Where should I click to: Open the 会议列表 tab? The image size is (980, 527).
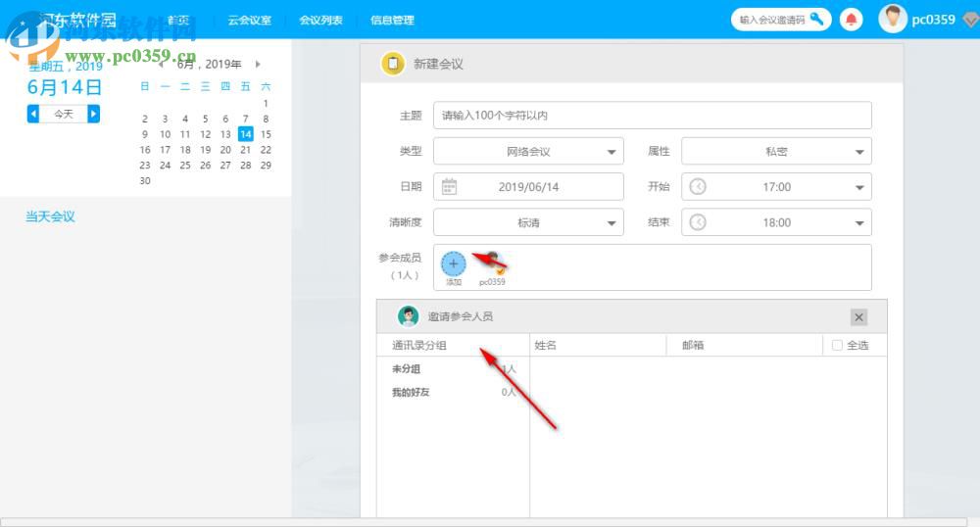click(x=320, y=20)
